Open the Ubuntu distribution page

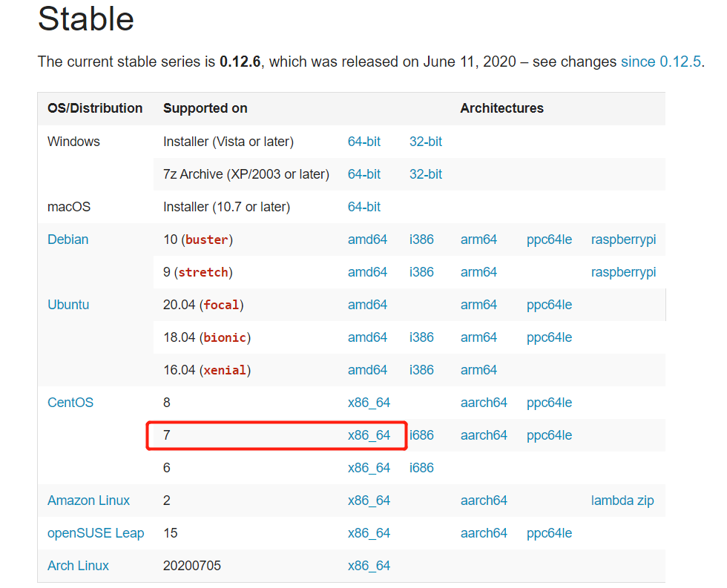(68, 305)
